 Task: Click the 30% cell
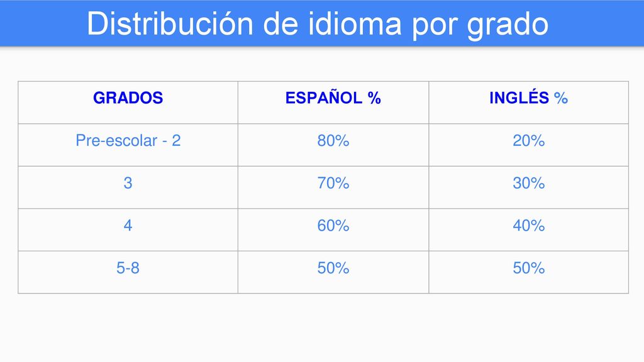click(528, 187)
